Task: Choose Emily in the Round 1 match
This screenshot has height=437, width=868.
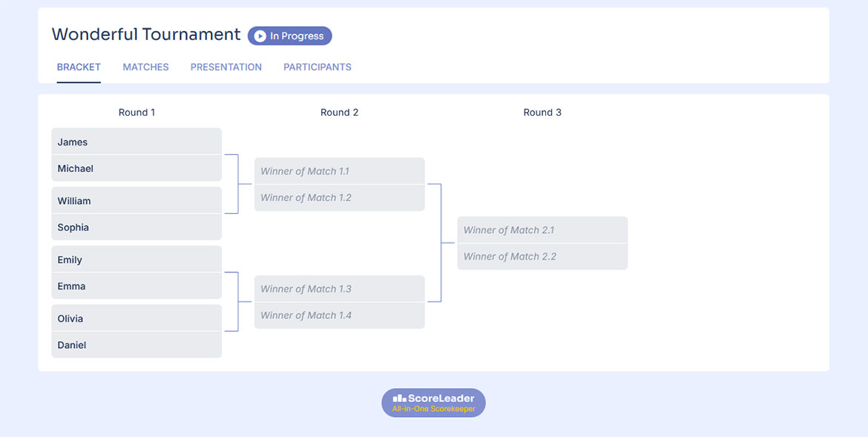Action: 137,260
